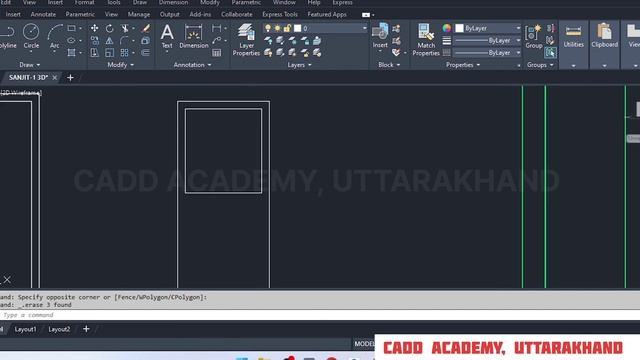Click the command line input field
The width and height of the screenshot is (640, 360).
tap(320, 315)
